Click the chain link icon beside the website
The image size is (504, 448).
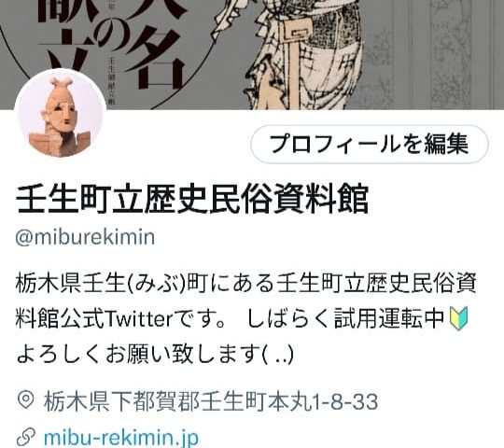(26, 437)
